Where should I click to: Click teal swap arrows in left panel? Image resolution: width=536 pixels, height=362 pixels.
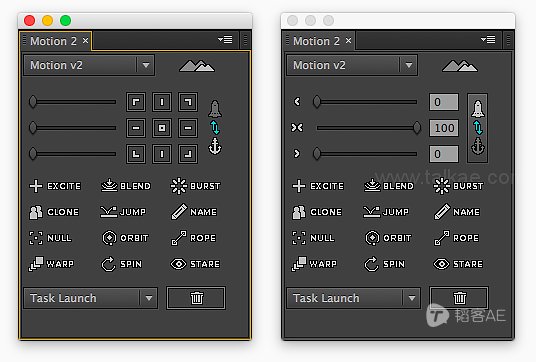(215, 128)
